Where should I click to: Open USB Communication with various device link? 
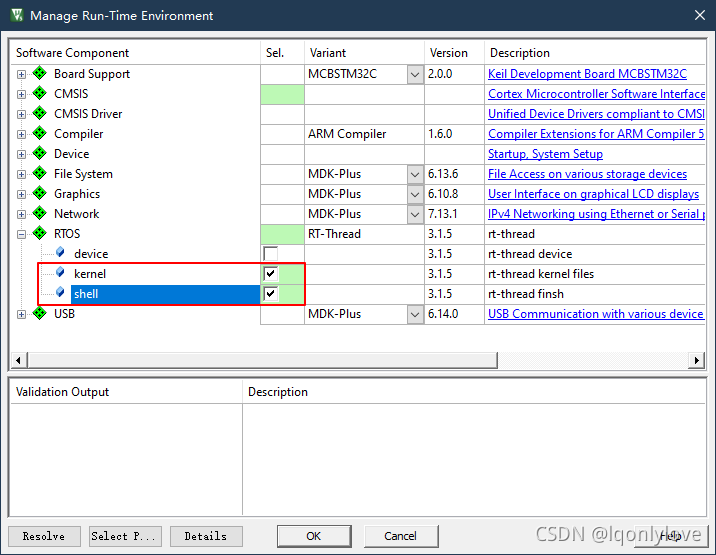[x=595, y=314]
